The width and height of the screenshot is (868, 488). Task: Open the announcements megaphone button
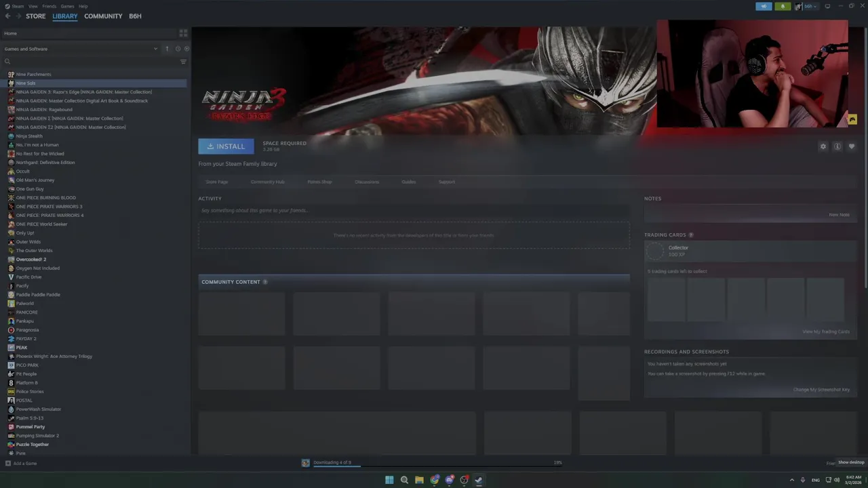pos(764,6)
